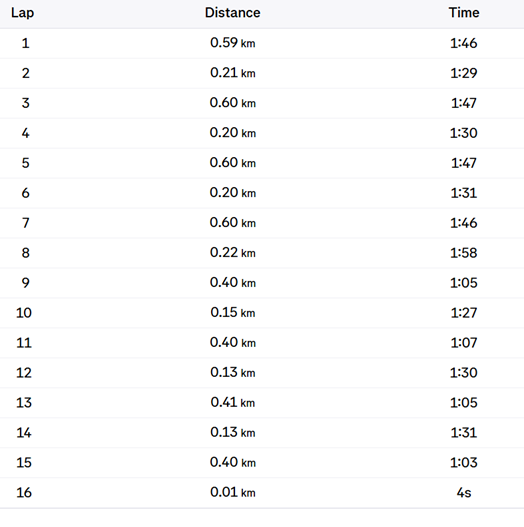Image resolution: width=524 pixels, height=527 pixels.
Task: Click the Distance column header
Action: [233, 13]
